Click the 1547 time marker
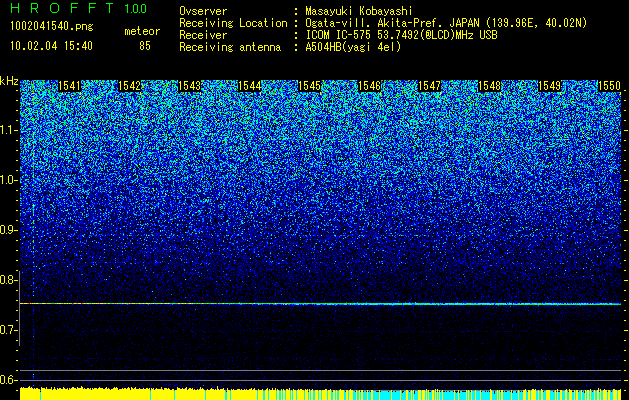Image resolution: width=629 pixels, height=400 pixels. 429,86
